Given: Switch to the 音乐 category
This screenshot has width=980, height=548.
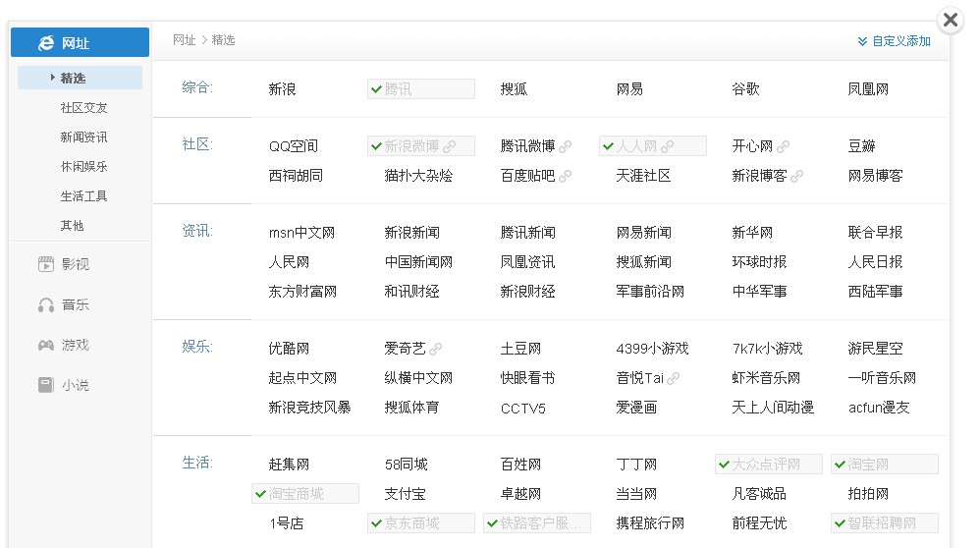Looking at the screenshot, I should coord(75,304).
